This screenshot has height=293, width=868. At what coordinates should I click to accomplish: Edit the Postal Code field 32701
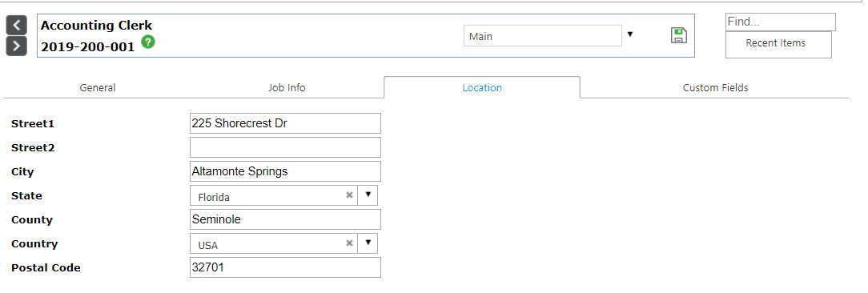click(x=285, y=267)
